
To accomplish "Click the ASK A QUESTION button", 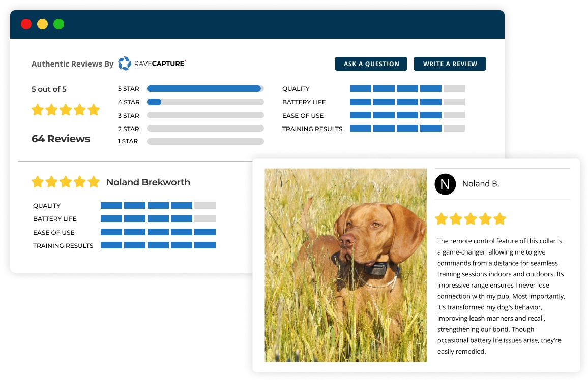I will [x=371, y=64].
